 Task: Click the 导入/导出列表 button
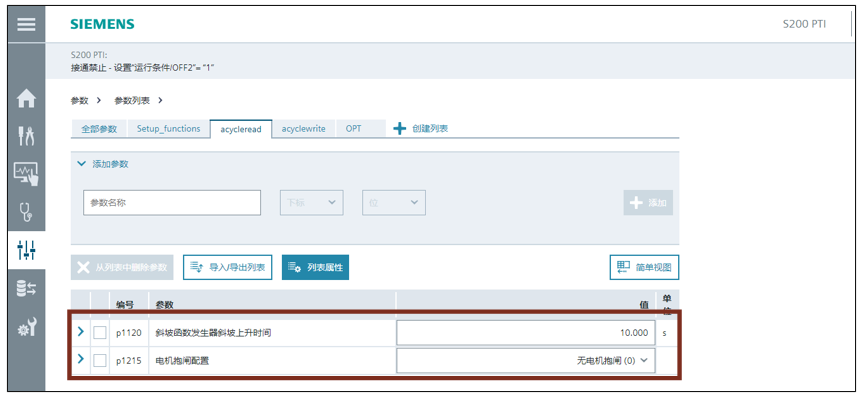click(x=227, y=267)
